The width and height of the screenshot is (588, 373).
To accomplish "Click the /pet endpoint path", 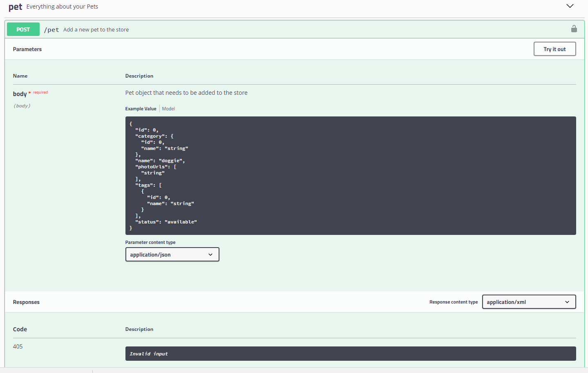I will tap(51, 29).
